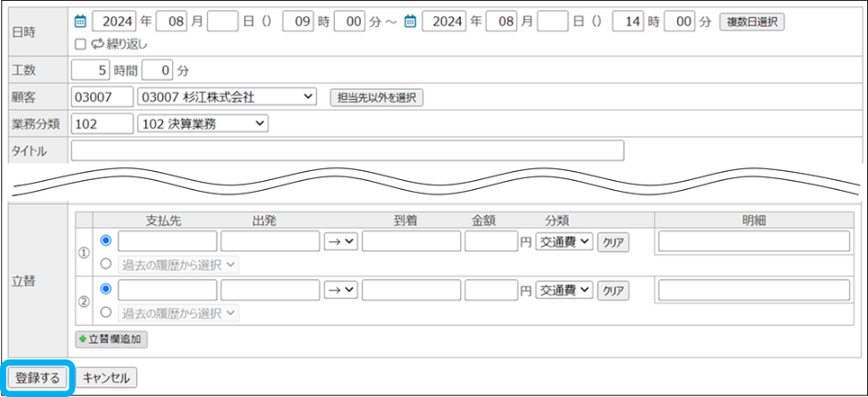Screen dimensions: 868x397
Task: Click the キャンセル button
Action: [x=106, y=378]
